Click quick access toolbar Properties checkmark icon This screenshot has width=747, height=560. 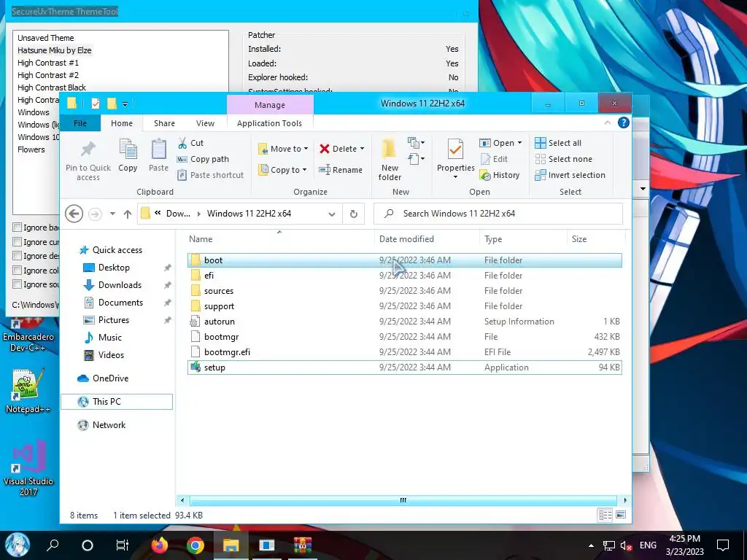point(96,104)
